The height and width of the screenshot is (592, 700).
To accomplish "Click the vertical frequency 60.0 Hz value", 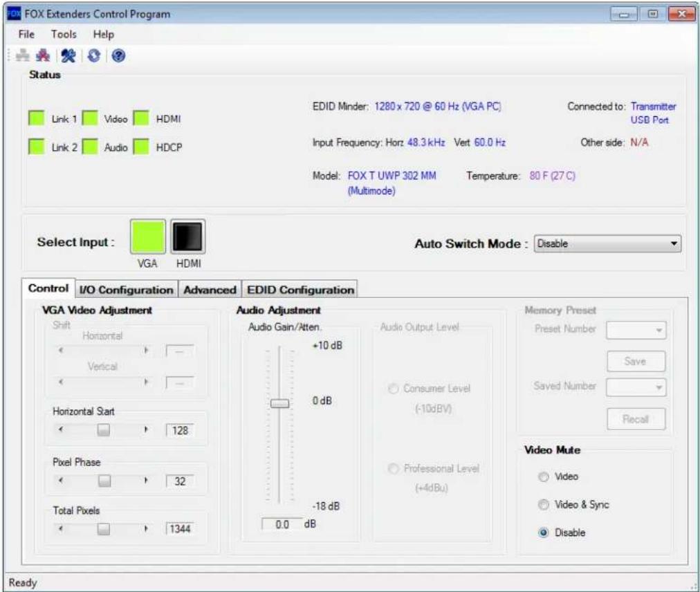I will (490, 142).
